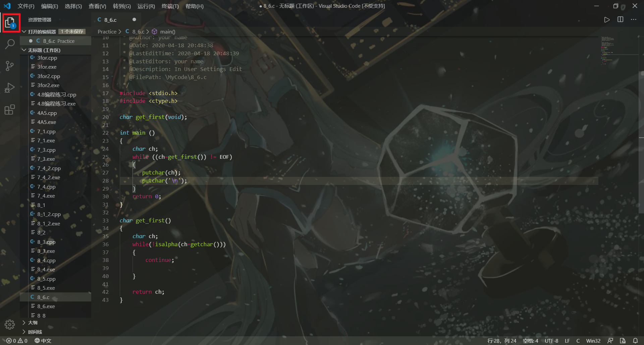Switch to the 8_6.c editor tab

111,19
